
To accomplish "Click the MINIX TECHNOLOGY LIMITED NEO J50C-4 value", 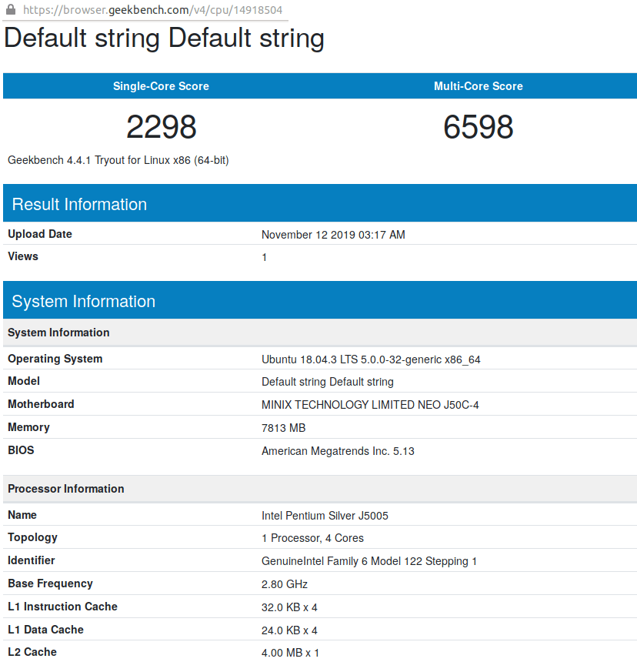I will 370,405.
